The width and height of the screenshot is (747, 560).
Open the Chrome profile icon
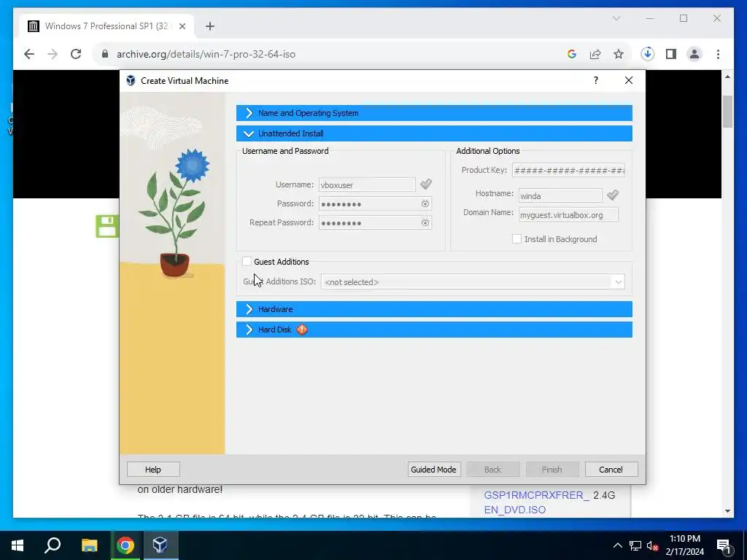click(x=694, y=54)
